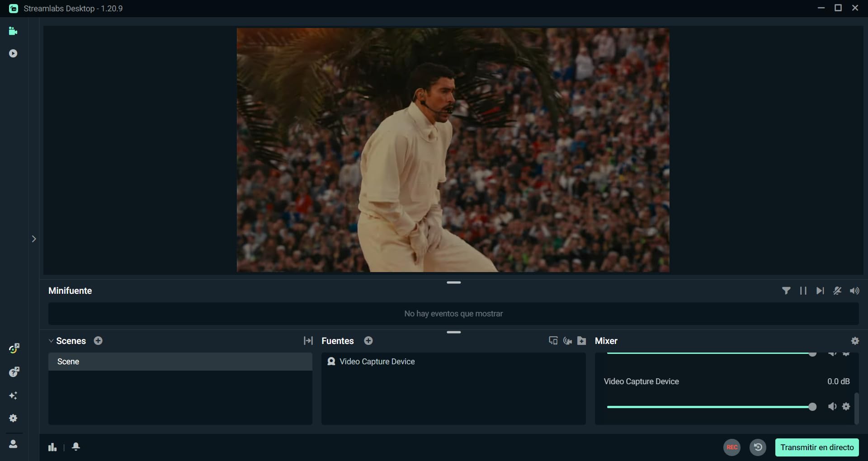Collapse the Scenes dropdown arrow
The image size is (868, 461).
click(x=51, y=341)
